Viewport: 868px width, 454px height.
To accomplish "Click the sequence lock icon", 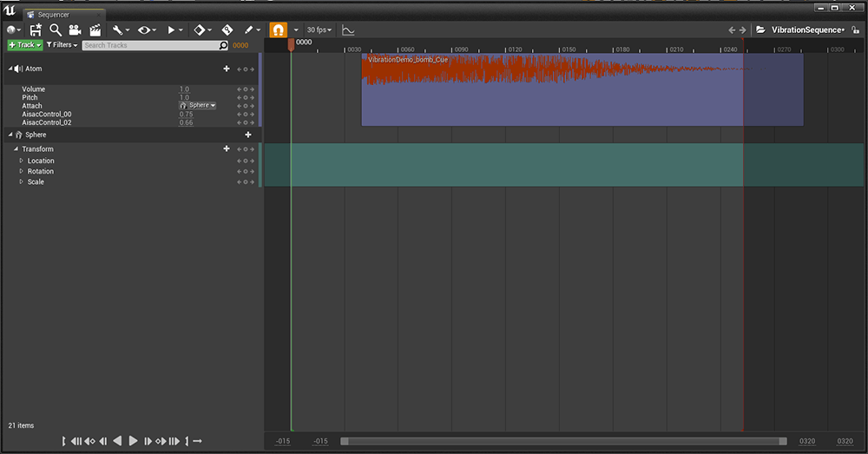I will pyautogui.click(x=855, y=30).
